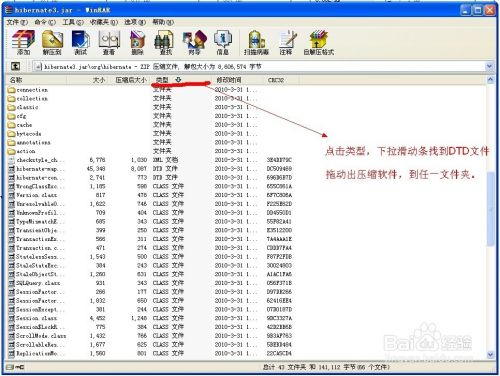The height and width of the screenshot is (376, 500).
Task: Select the WrongClassExc... class file
Action: pos(150,186)
